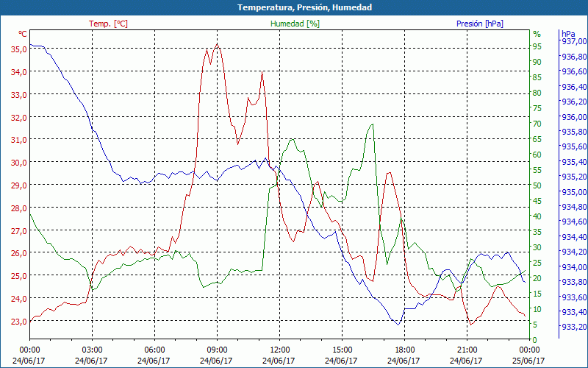
Task: Click the 'hPa' unit label on pressure axis
Action: [x=568, y=33]
